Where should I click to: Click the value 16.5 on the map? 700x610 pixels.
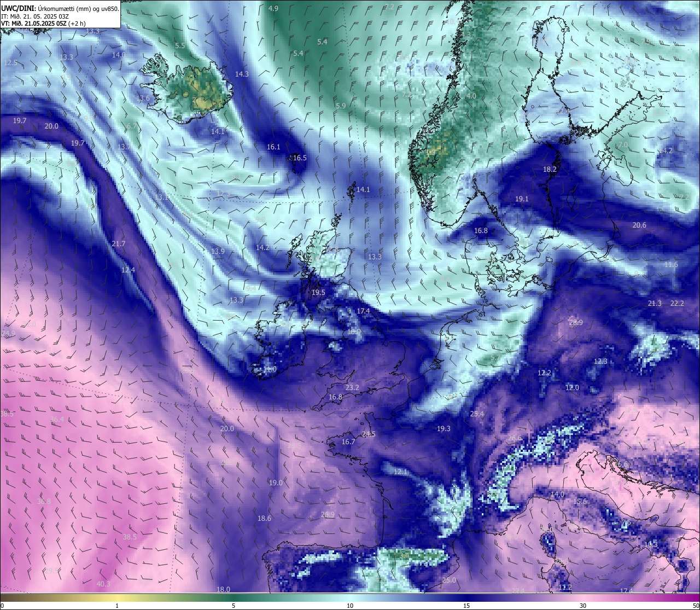click(x=300, y=158)
